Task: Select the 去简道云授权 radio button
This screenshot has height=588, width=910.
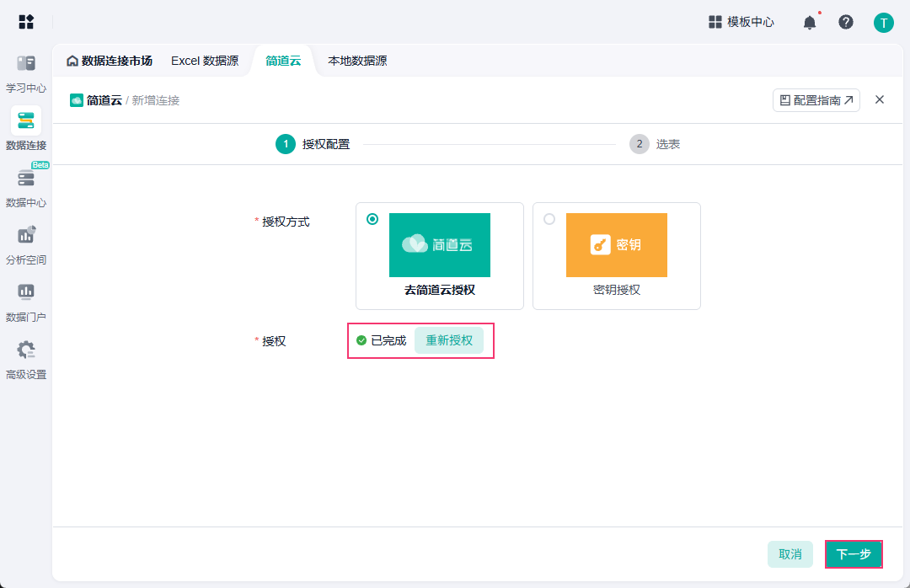Action: click(372, 219)
